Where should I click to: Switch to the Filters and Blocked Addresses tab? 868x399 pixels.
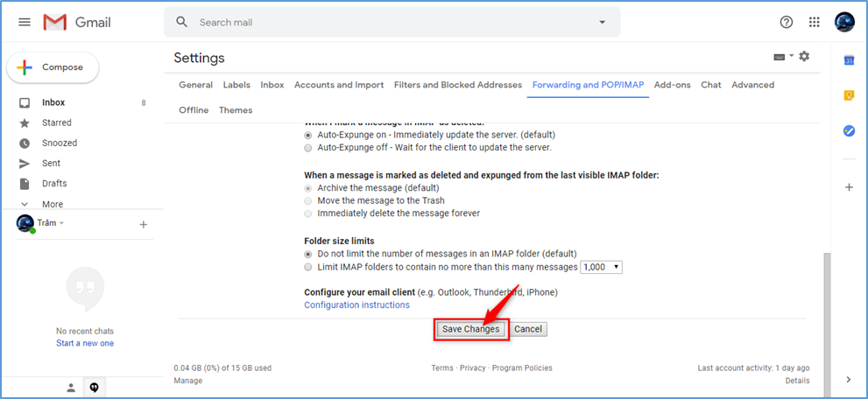tap(458, 85)
